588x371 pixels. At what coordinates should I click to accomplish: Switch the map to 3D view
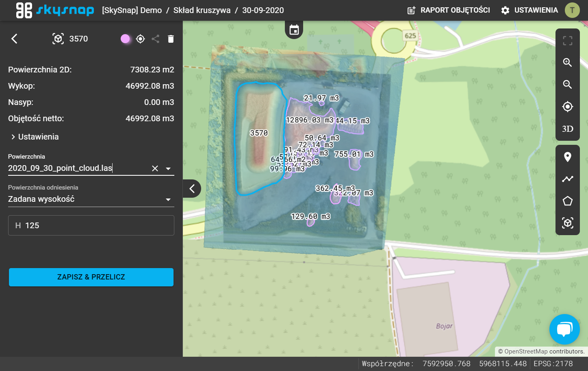568,129
